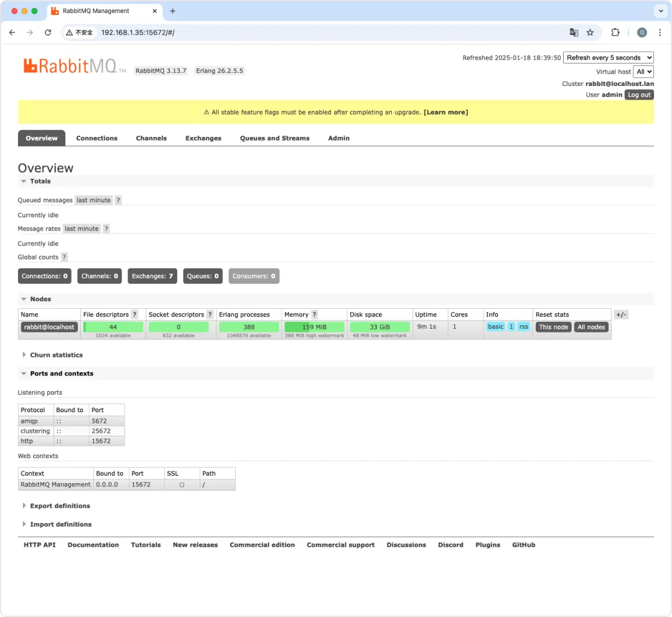
Task: Switch to the Connections tab
Action: [x=97, y=138]
